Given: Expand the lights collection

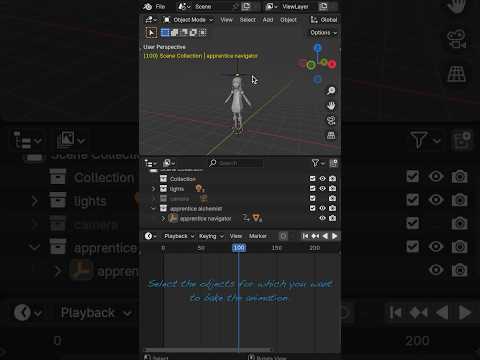Looking at the screenshot, I should (x=153, y=189).
